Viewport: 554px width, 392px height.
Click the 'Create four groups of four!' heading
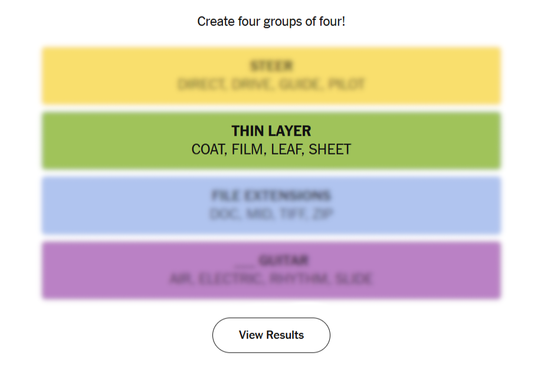click(x=271, y=22)
